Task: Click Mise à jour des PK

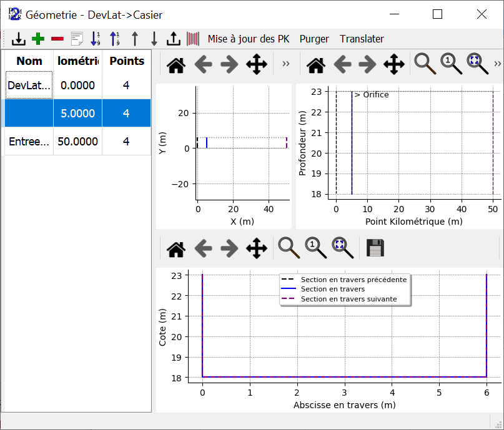Action: (248, 39)
